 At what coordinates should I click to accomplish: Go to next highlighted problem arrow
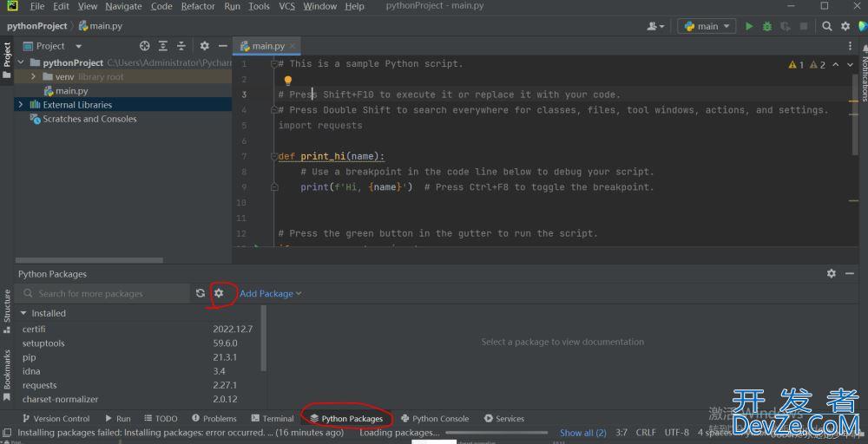tap(851, 65)
